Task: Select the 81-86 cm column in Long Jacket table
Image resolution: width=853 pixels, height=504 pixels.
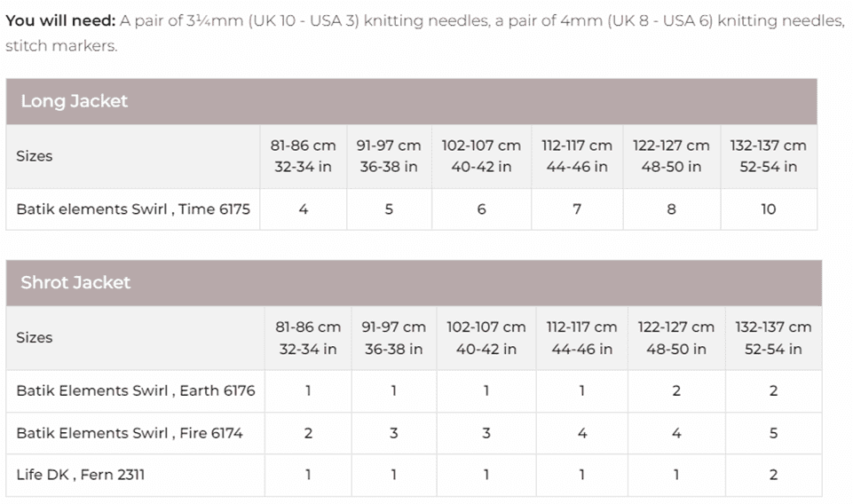Action: coord(304,156)
